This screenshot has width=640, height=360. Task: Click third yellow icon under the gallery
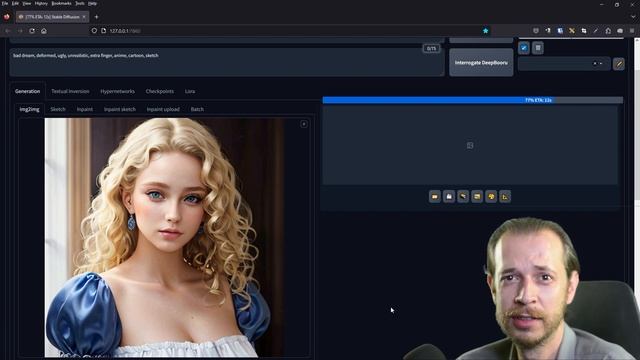click(463, 197)
